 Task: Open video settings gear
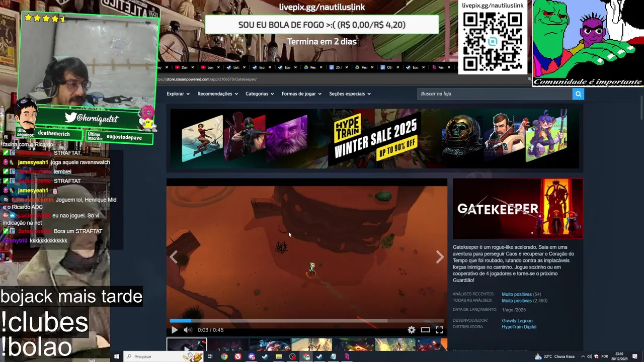click(x=412, y=330)
